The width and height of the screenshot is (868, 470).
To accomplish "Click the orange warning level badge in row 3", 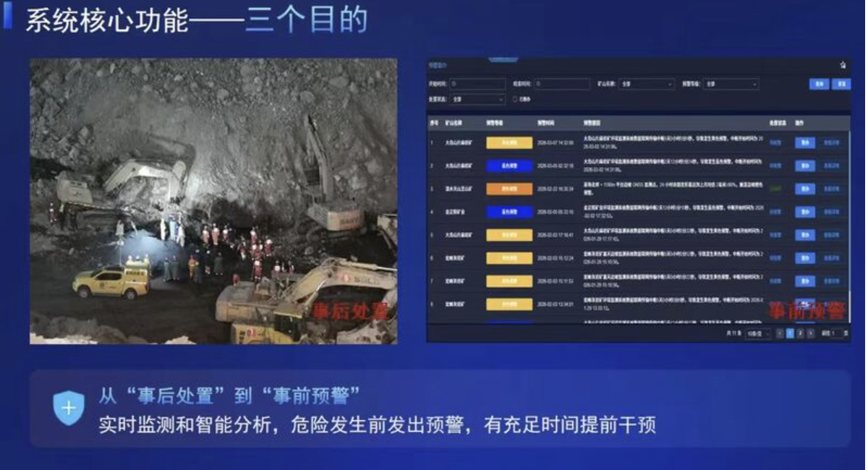I will [x=509, y=189].
